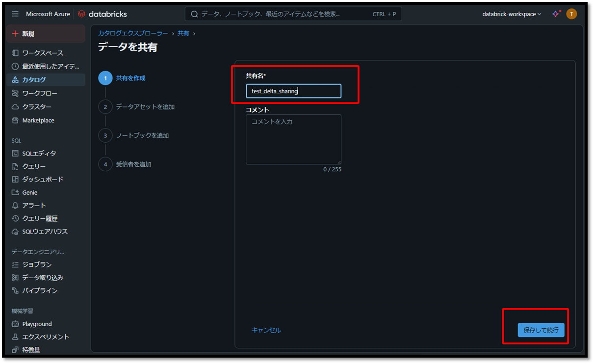594x364 pixels.
Task: Click the job run icon
Action: [x=15, y=265]
